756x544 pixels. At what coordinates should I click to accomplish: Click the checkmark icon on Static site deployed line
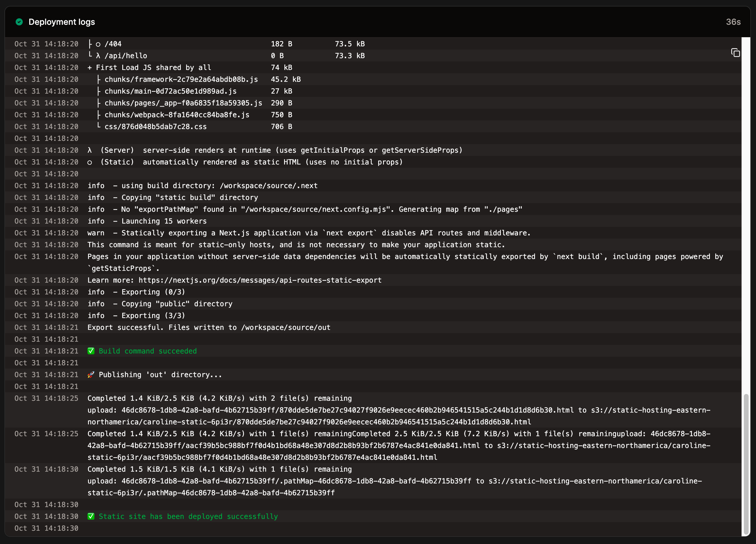91,516
